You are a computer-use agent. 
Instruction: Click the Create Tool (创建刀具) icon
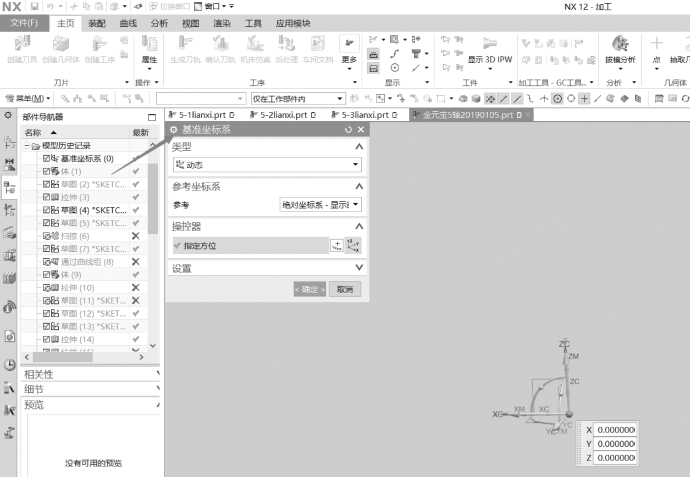point(22,44)
